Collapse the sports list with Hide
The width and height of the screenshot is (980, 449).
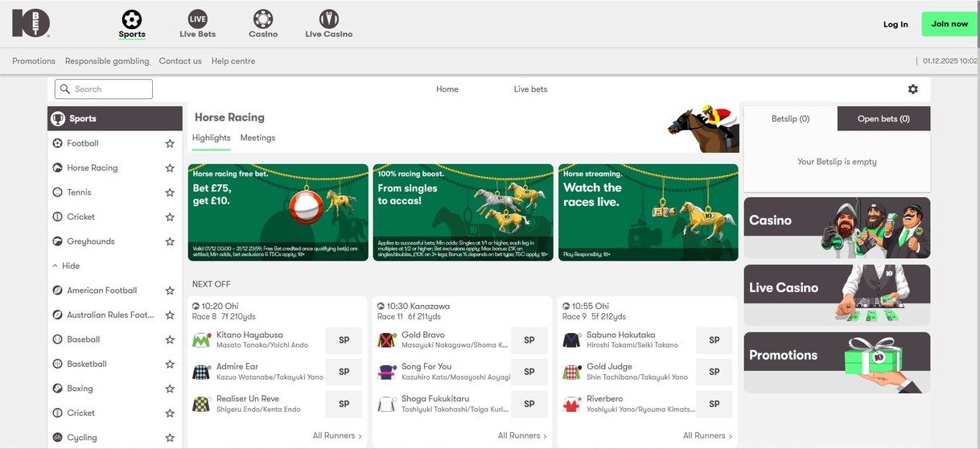66,266
